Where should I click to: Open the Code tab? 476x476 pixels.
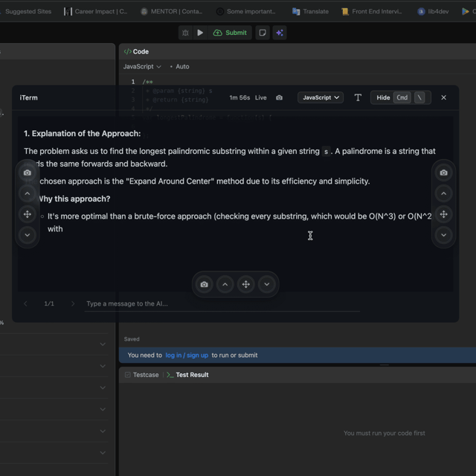(136, 51)
